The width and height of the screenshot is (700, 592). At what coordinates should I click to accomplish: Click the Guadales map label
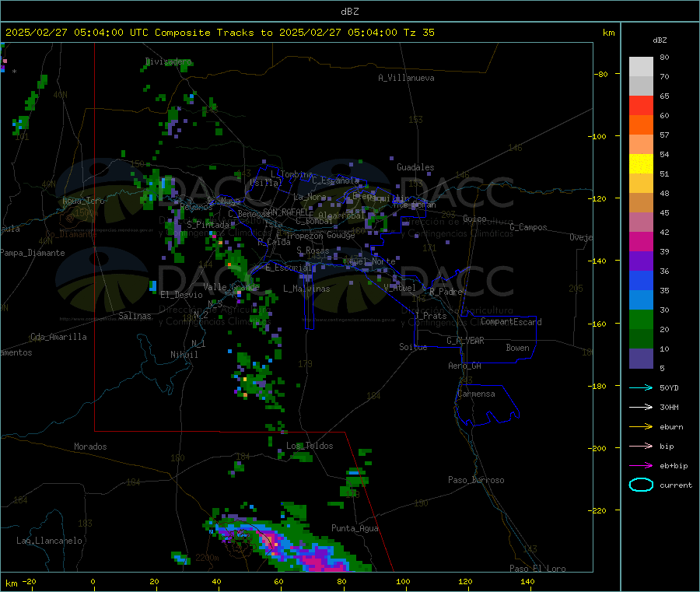click(415, 167)
